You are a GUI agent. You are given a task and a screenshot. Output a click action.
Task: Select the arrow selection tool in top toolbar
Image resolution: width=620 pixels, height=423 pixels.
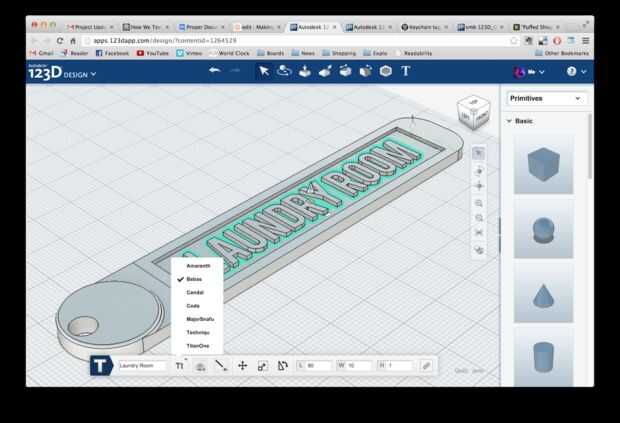click(x=264, y=71)
